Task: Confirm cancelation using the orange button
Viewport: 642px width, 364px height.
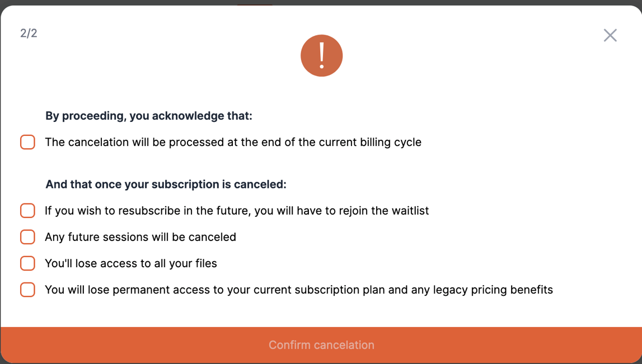Action: coord(321,345)
